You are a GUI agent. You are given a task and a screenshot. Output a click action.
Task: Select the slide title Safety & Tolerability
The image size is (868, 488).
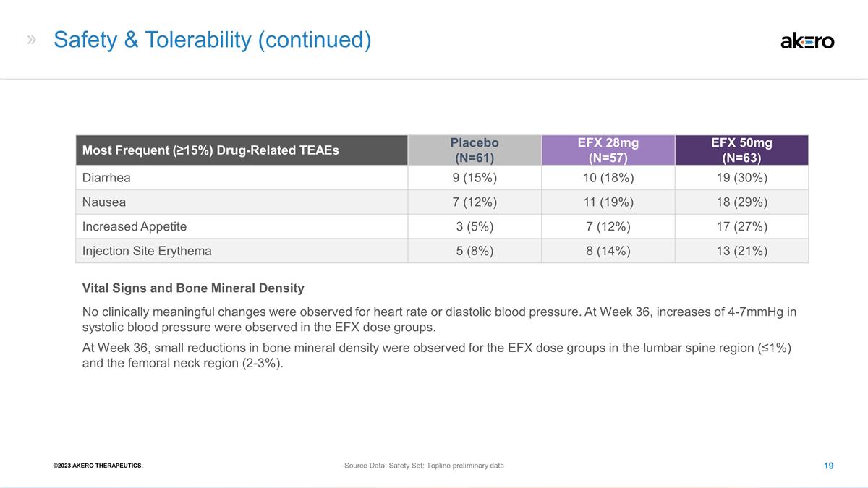point(213,40)
